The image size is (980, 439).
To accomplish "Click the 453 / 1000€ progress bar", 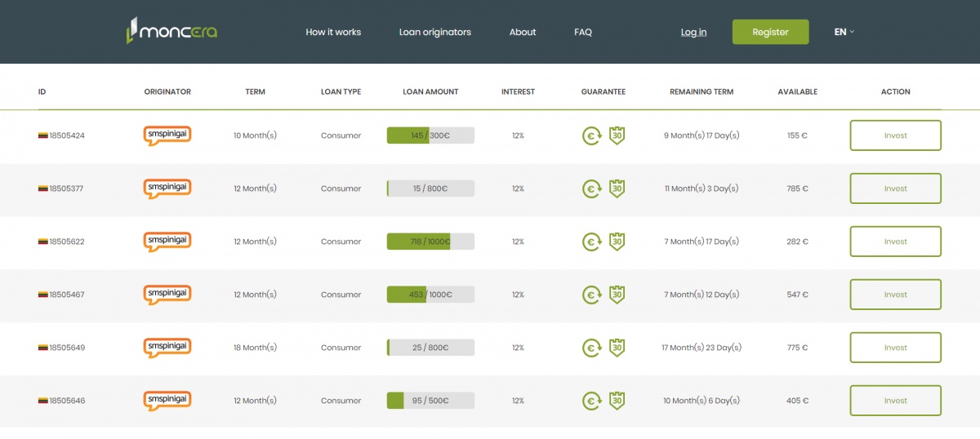I will 430,295.
